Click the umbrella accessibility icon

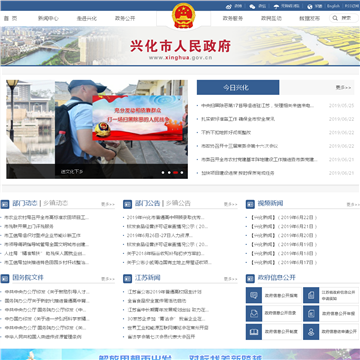276,6
